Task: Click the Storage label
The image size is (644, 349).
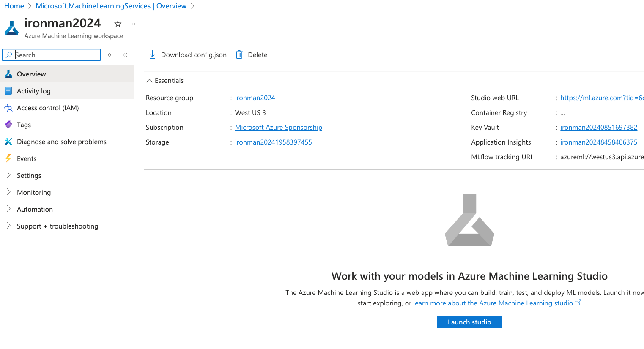Action: point(157,142)
